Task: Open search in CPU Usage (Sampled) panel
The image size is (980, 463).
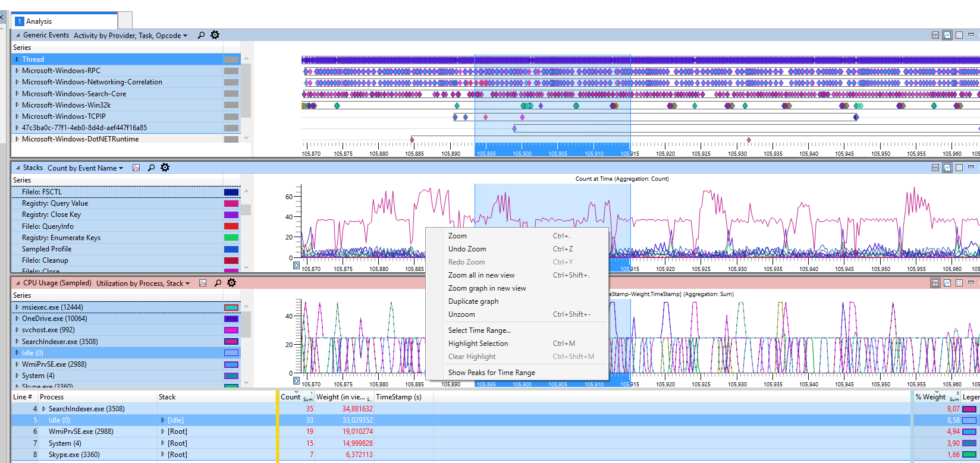Action: [218, 283]
